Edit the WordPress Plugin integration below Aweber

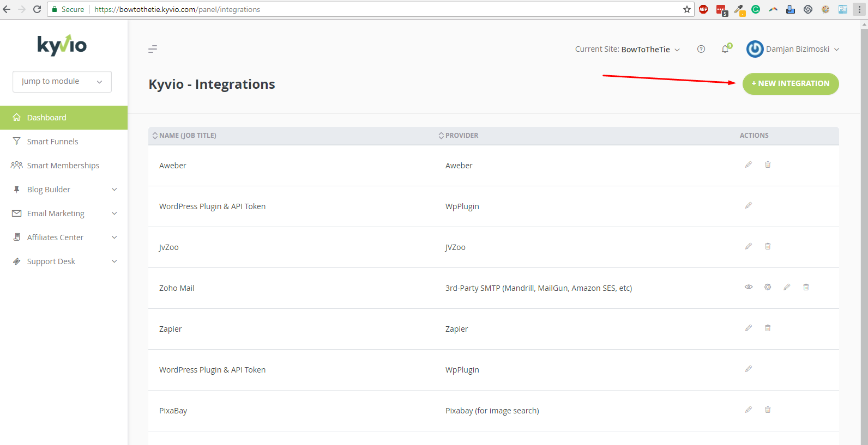tap(749, 205)
